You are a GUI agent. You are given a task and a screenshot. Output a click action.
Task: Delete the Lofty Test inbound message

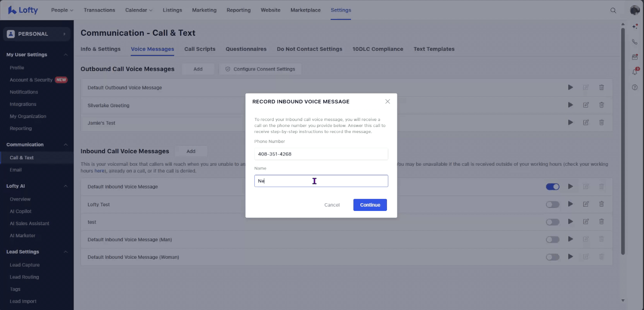[601, 204]
